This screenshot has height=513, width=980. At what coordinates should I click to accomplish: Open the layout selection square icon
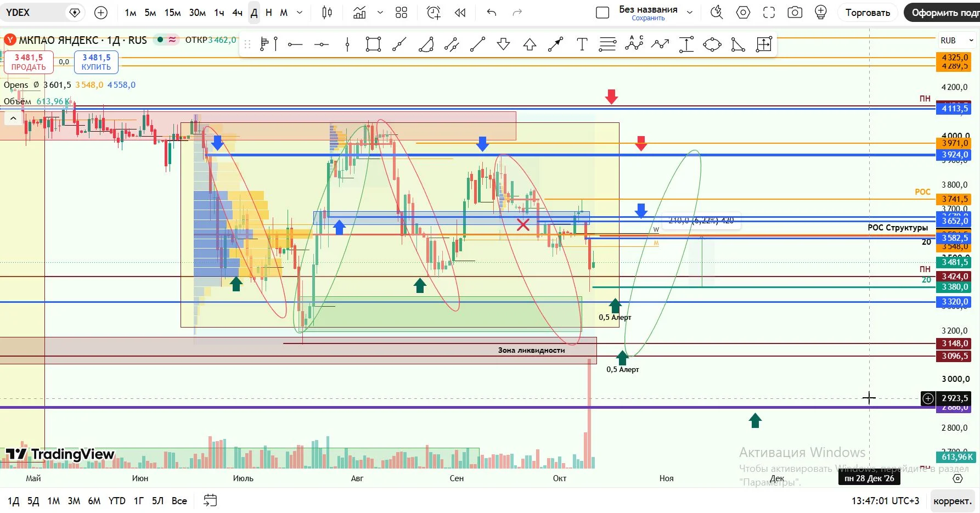(602, 13)
